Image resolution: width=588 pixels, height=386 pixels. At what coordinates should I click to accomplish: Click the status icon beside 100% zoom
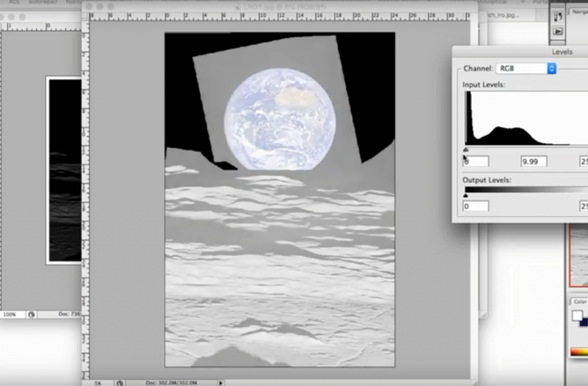[31, 315]
